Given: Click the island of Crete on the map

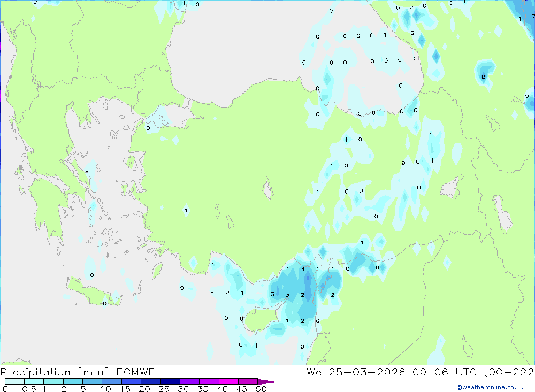Looking at the screenshot, I should click(x=94, y=291).
